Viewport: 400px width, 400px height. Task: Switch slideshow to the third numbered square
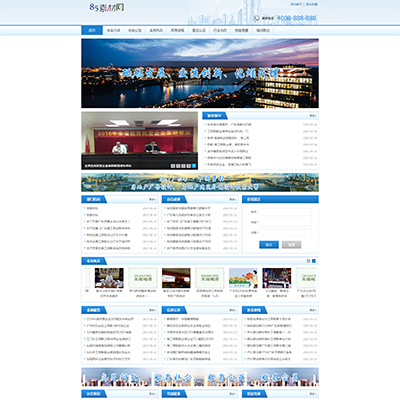coord(183,166)
